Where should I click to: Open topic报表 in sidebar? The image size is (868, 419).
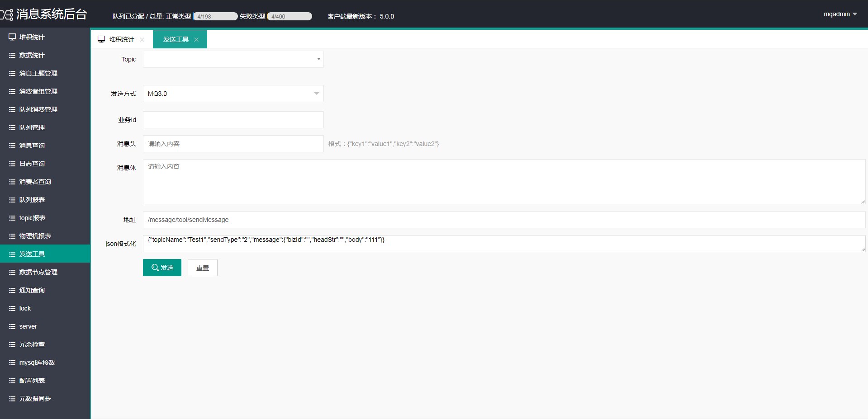pos(45,218)
